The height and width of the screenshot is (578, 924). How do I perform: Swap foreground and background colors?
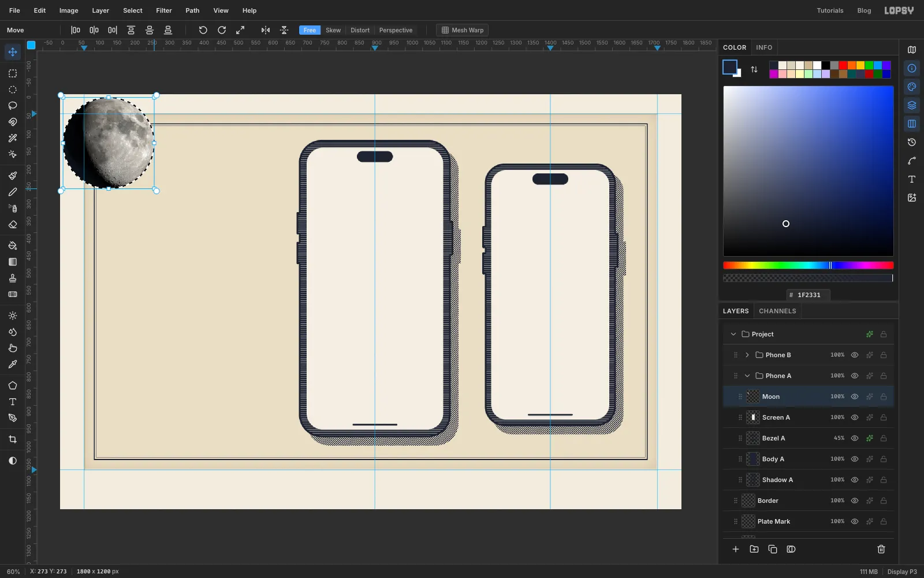pyautogui.click(x=754, y=69)
